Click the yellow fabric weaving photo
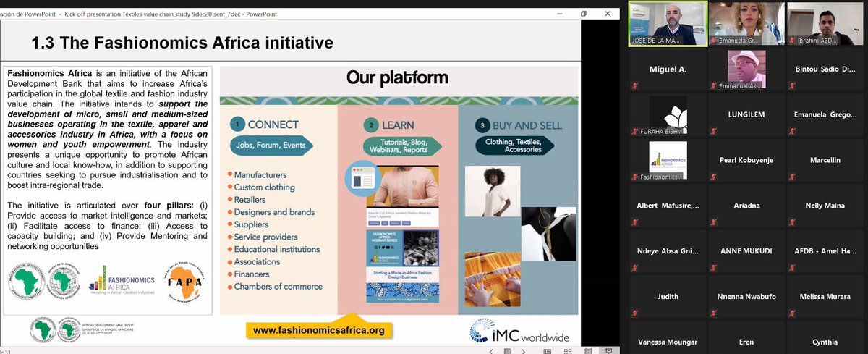 click(x=494, y=278)
